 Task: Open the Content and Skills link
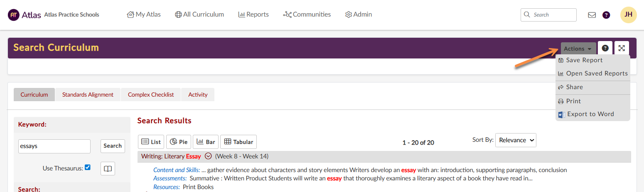177,170
